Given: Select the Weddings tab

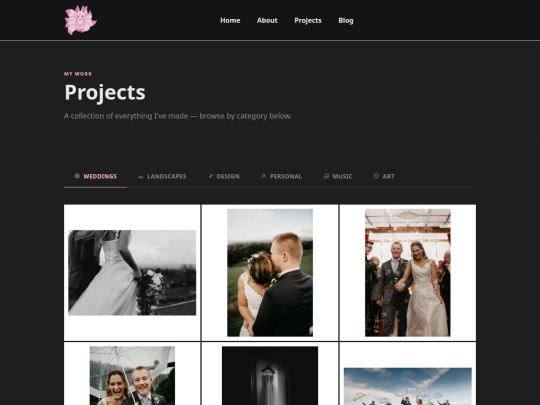Looking at the screenshot, I should click(95, 176).
